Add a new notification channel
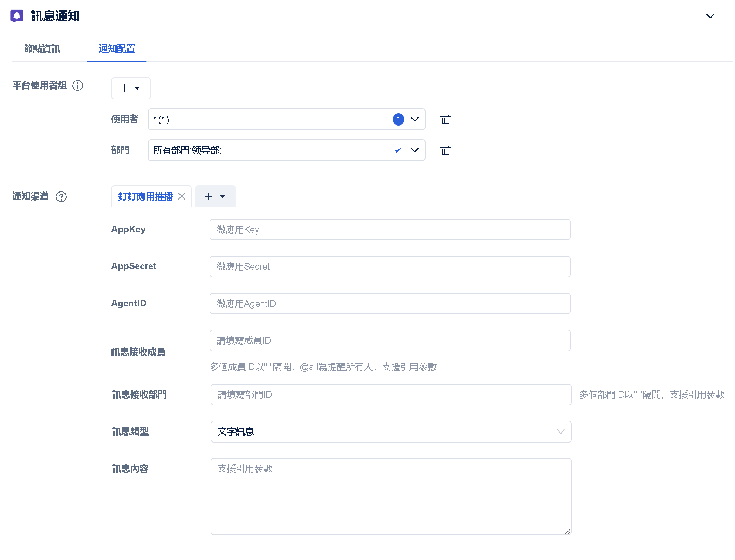 215,196
